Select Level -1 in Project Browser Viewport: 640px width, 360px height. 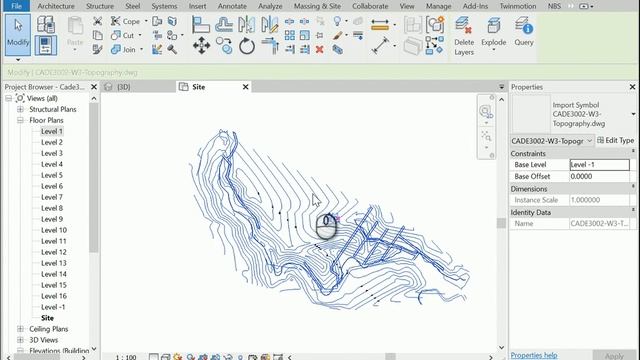pyautogui.click(x=53, y=307)
